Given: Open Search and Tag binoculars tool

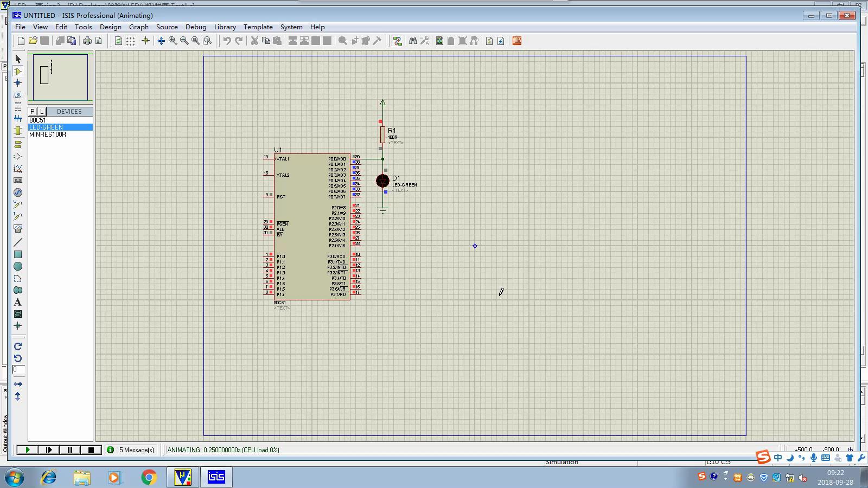Looking at the screenshot, I should tap(413, 41).
